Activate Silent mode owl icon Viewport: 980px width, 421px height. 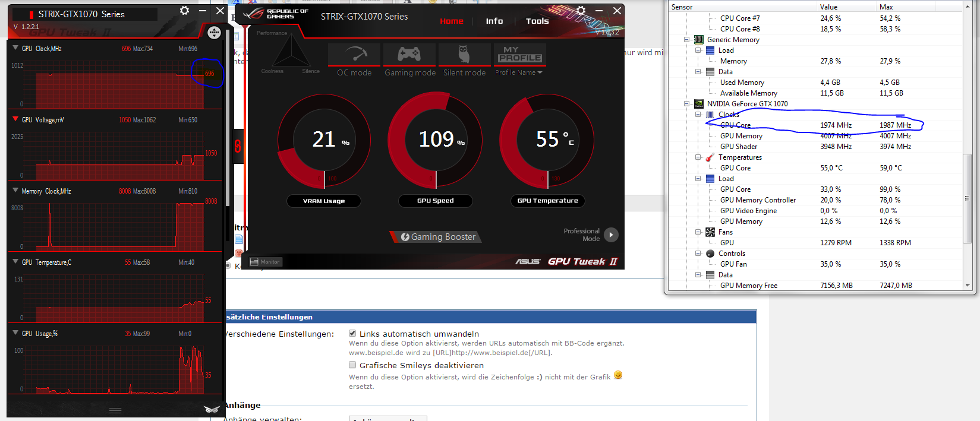tap(464, 54)
